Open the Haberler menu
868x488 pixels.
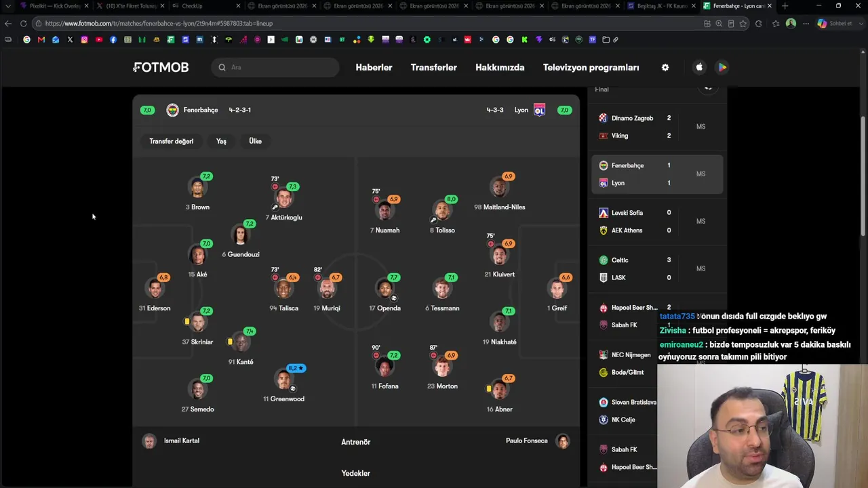(x=374, y=67)
